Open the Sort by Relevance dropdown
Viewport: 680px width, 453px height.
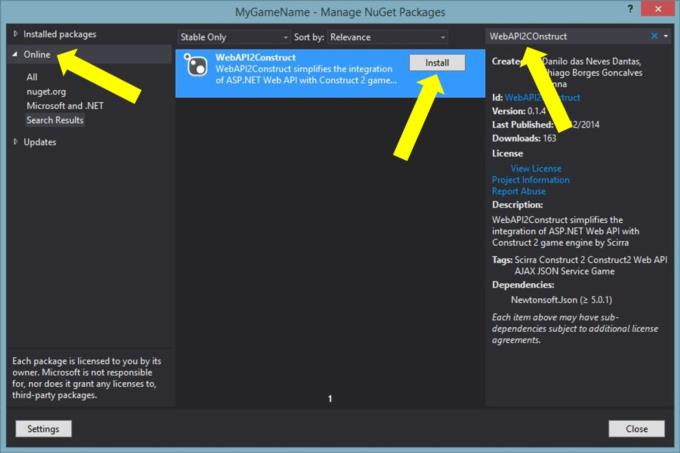pos(388,37)
